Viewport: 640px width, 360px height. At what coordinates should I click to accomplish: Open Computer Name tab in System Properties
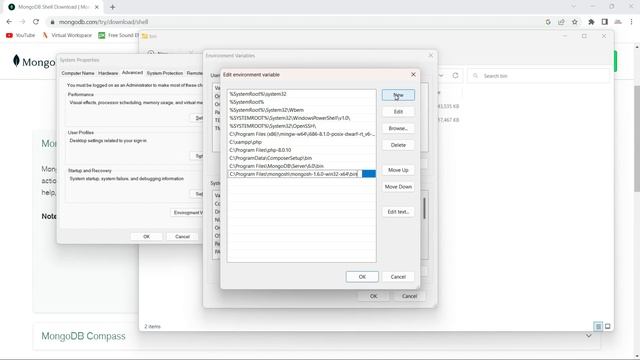click(78, 73)
